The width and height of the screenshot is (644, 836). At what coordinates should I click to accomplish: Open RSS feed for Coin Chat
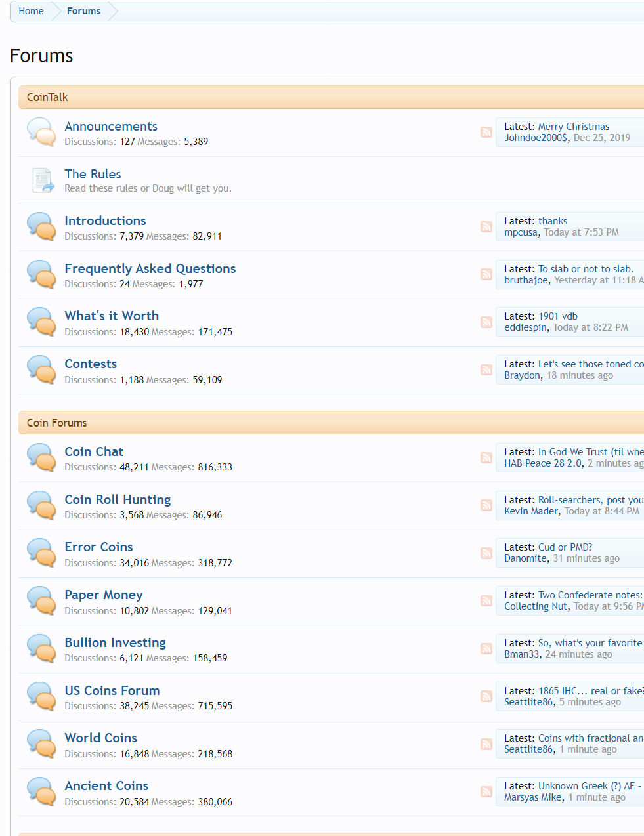486,458
